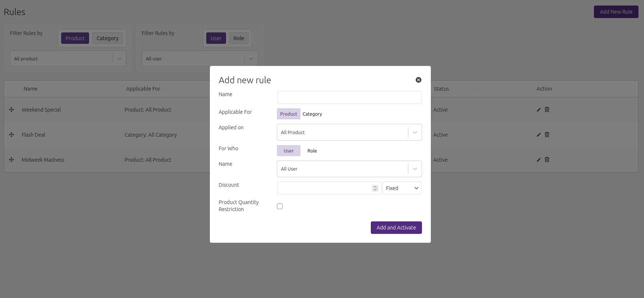The image size is (644, 298).
Task: Open the All Product dropdown
Action: click(x=349, y=132)
